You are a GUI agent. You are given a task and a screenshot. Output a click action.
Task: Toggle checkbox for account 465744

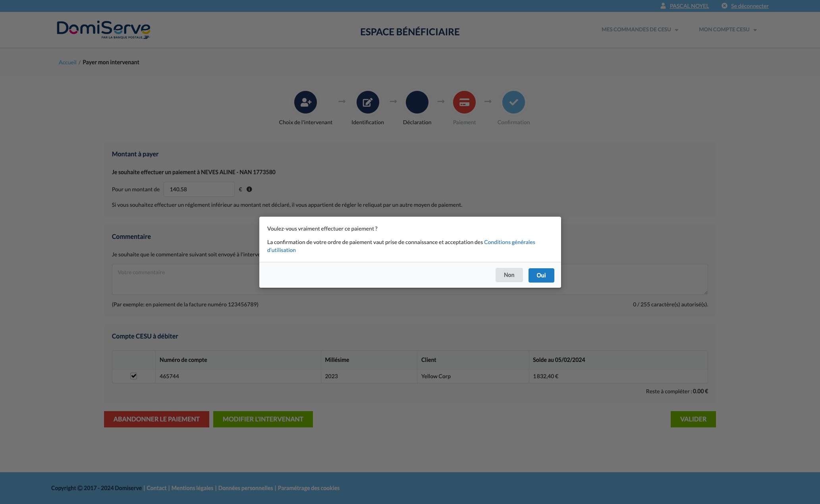pyautogui.click(x=134, y=376)
